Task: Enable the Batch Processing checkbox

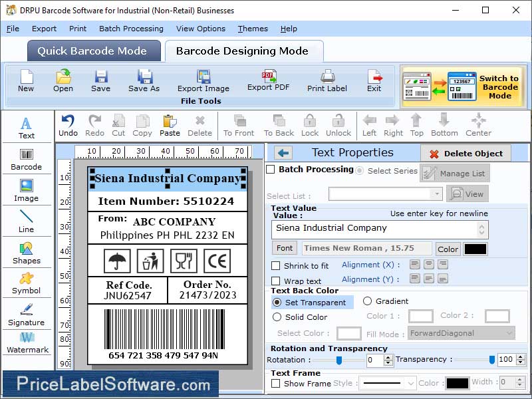Action: coord(271,170)
